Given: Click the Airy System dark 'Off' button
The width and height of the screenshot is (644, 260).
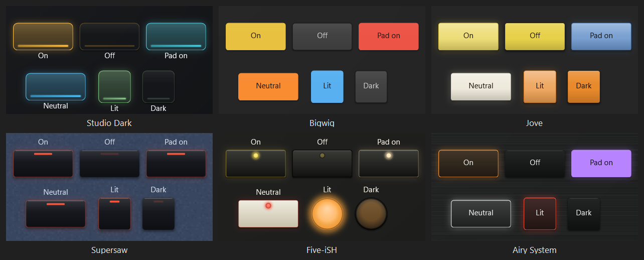Looking at the screenshot, I should pyautogui.click(x=535, y=164).
